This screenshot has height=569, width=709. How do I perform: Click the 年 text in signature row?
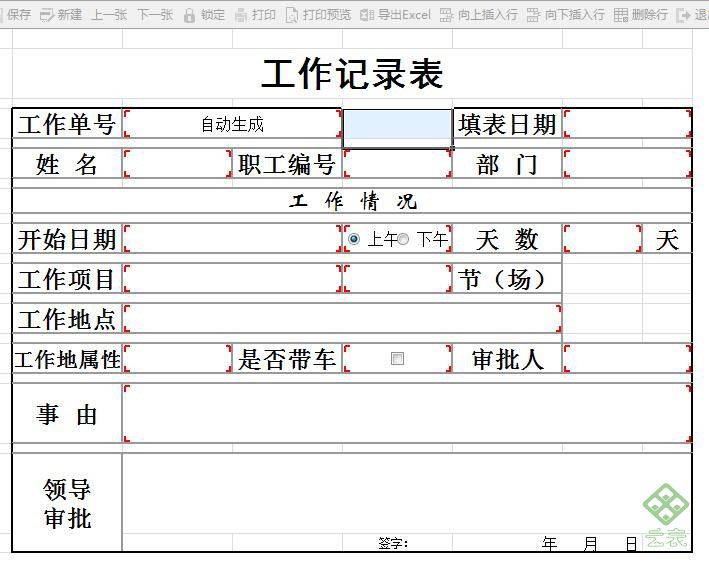[549, 543]
